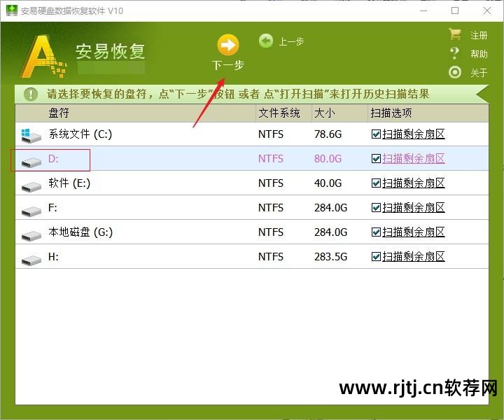The width and height of the screenshot is (504, 420).
Task: Click the 283.5G size value
Action: (330, 256)
